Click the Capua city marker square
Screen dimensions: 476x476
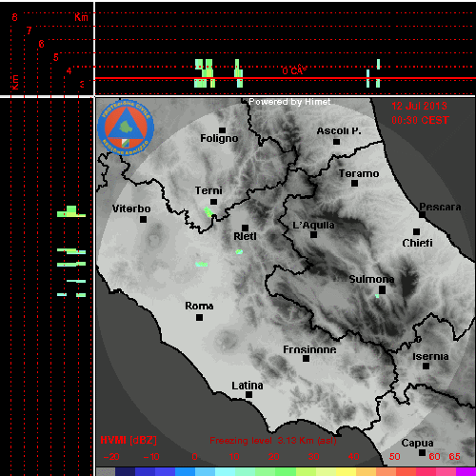click(422, 453)
